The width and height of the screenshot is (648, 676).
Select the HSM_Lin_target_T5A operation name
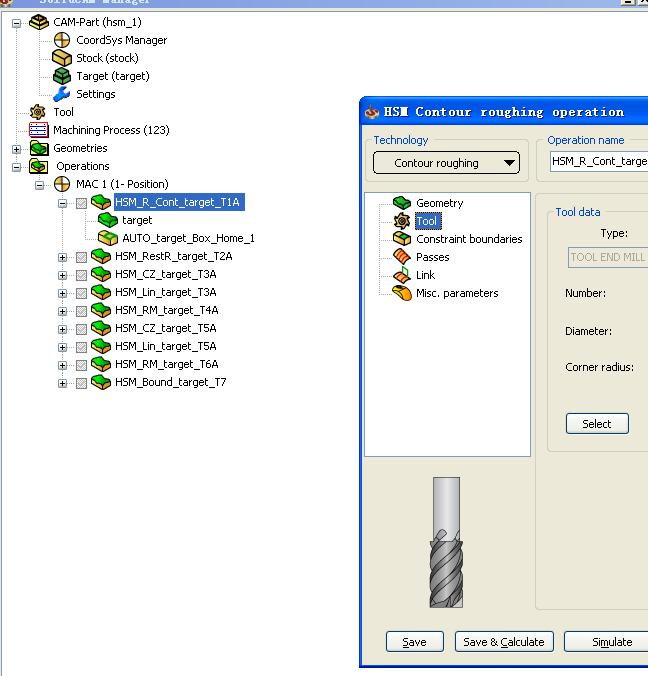(x=166, y=346)
